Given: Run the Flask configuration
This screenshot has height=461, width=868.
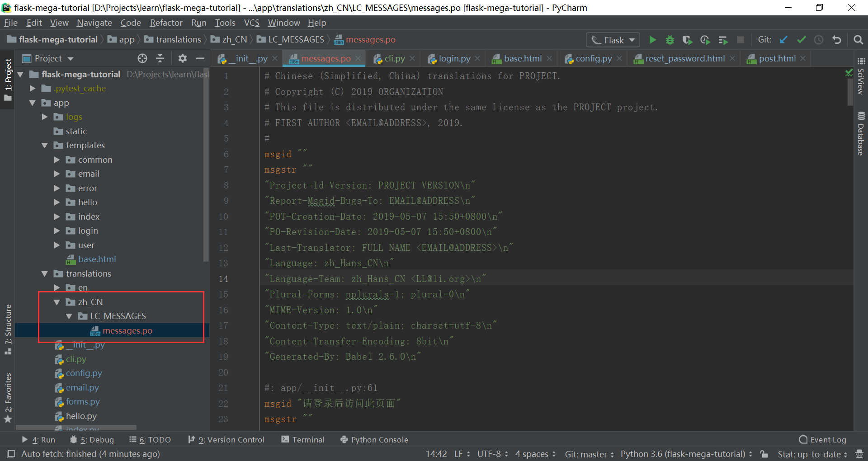Looking at the screenshot, I should coord(652,40).
